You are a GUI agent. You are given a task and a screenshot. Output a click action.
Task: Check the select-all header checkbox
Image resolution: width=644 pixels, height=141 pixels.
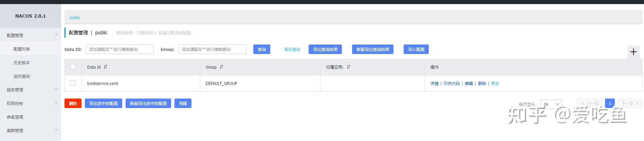(73, 67)
